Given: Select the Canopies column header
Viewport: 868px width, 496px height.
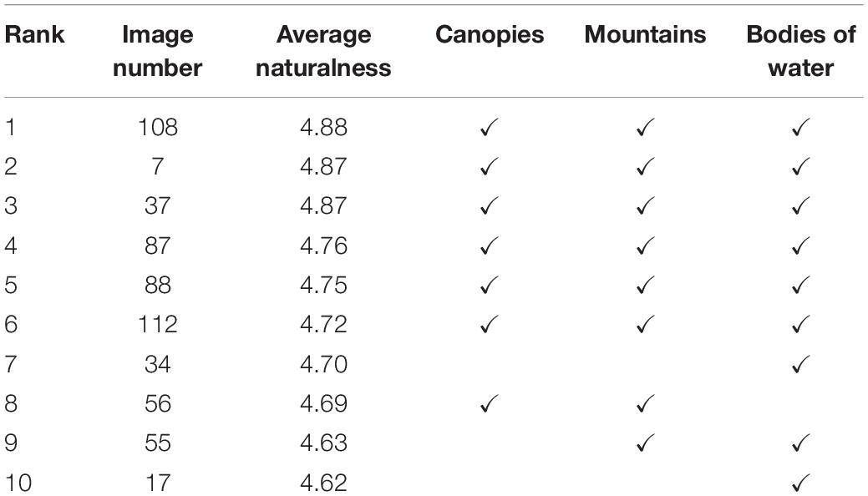Looking at the screenshot, I should (x=490, y=34).
